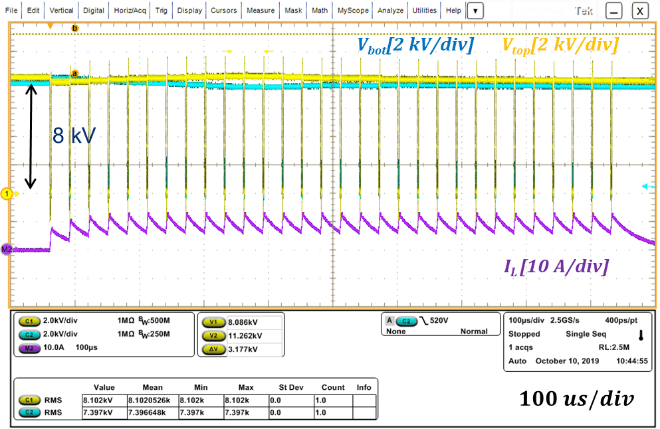Click the 100µs/div horizontal scale readout
This screenshot has height=429, width=660.
click(x=524, y=322)
